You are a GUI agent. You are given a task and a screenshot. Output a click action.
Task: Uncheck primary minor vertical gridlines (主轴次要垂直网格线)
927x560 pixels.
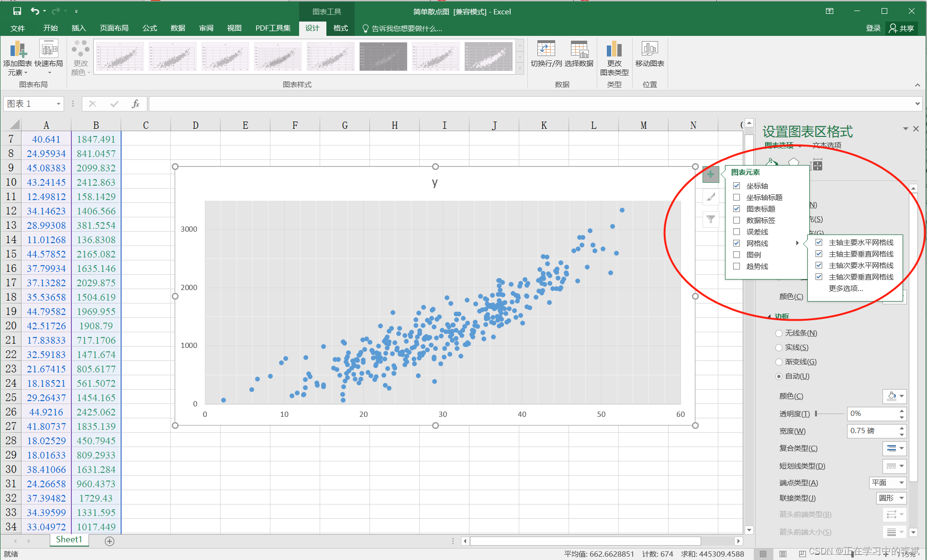tap(819, 277)
